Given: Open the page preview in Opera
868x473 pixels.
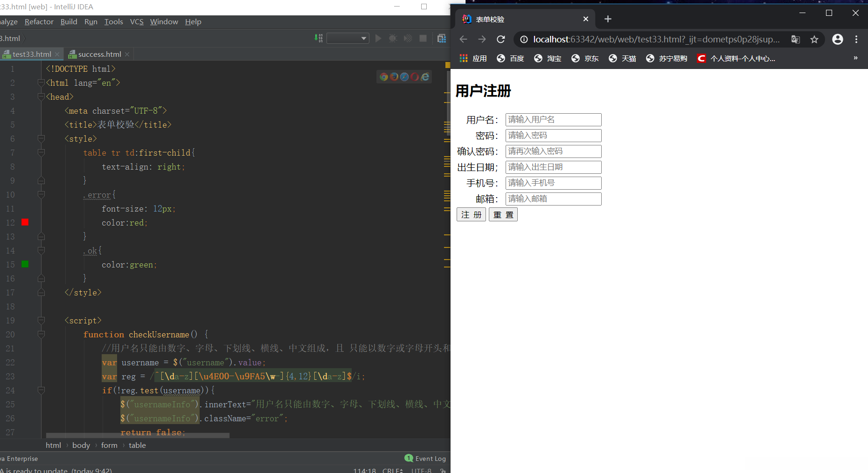Looking at the screenshot, I should pos(415,77).
